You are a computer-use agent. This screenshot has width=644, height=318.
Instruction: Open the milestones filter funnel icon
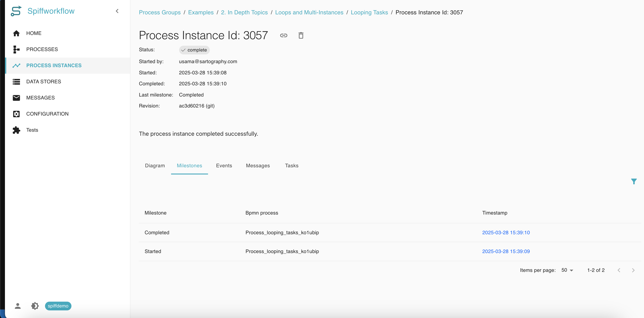tap(633, 181)
